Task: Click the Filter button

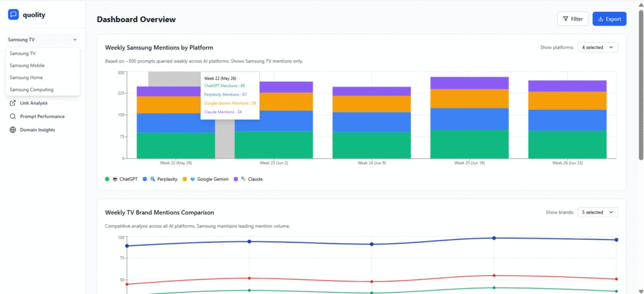Action: click(x=572, y=19)
